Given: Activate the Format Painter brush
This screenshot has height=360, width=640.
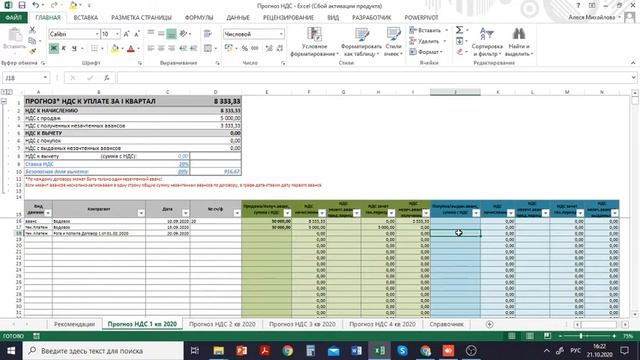Looking at the screenshot, I should point(32,51).
